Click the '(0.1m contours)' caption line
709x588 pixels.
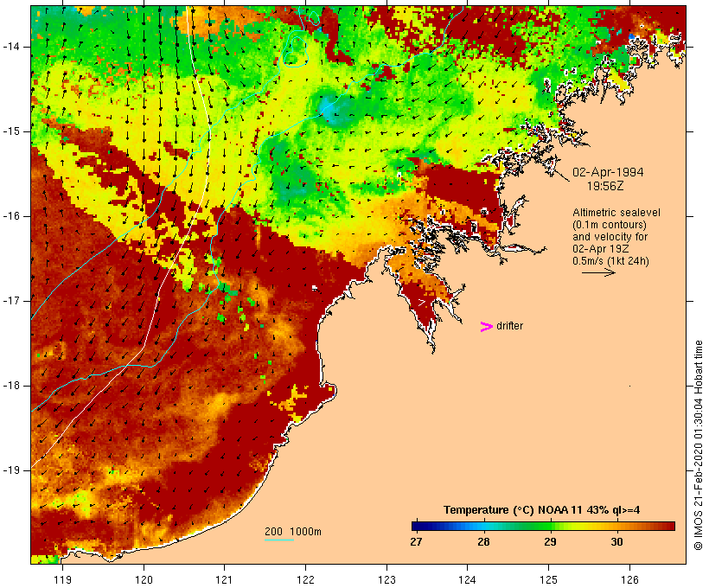[x=609, y=224]
